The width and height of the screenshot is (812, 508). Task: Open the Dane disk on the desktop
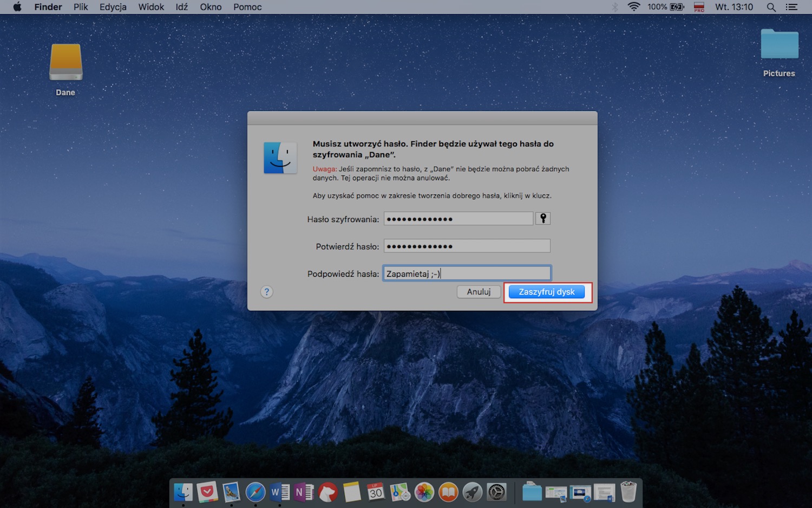coord(66,62)
